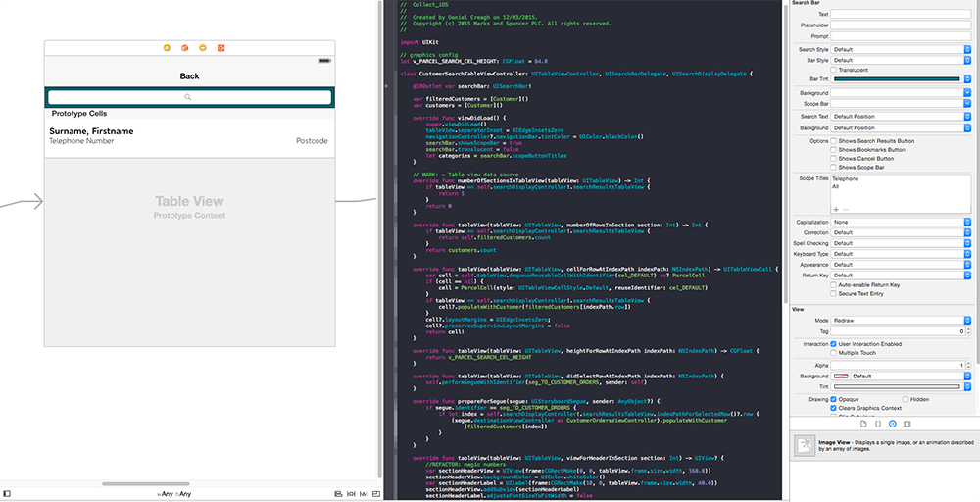Enable the Translucent checkbox
Image resolution: width=980 pixels, height=502 pixels.
pos(833,70)
